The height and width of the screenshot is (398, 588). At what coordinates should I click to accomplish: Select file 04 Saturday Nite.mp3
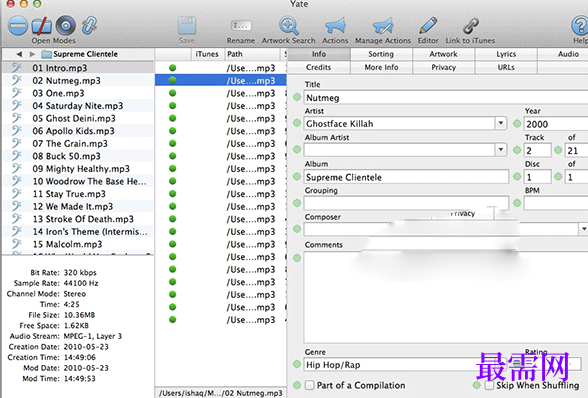point(78,106)
